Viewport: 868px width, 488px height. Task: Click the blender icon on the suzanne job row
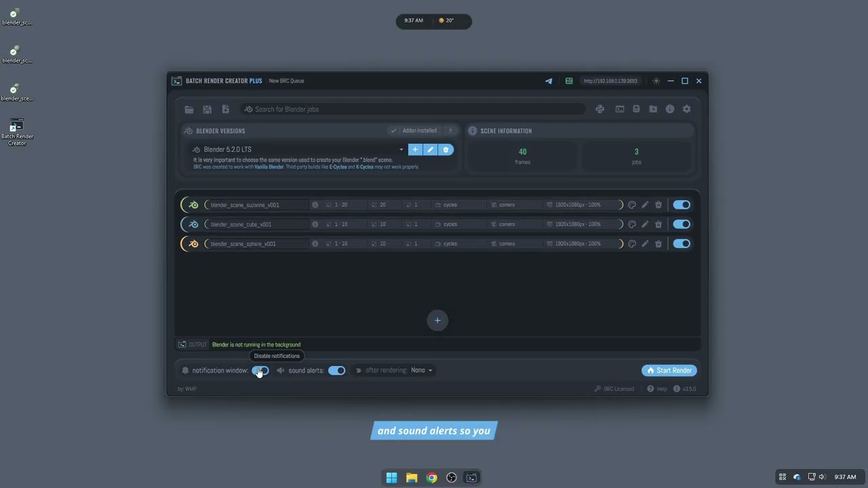pyautogui.click(x=194, y=205)
